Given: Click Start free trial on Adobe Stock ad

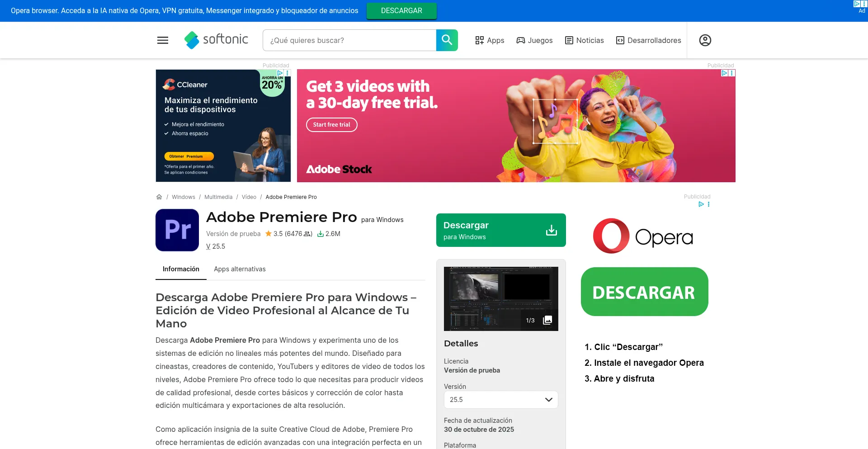Looking at the screenshot, I should click(x=331, y=125).
